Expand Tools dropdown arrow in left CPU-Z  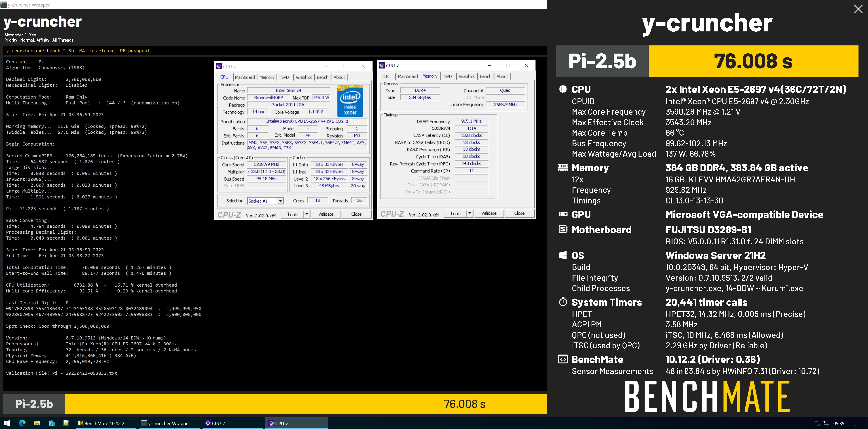[x=306, y=214]
